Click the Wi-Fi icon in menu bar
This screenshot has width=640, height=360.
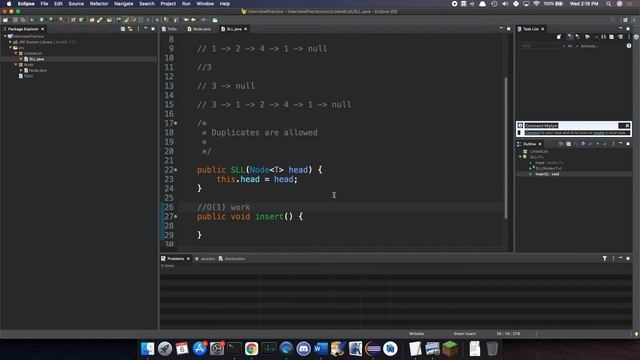(x=536, y=4)
